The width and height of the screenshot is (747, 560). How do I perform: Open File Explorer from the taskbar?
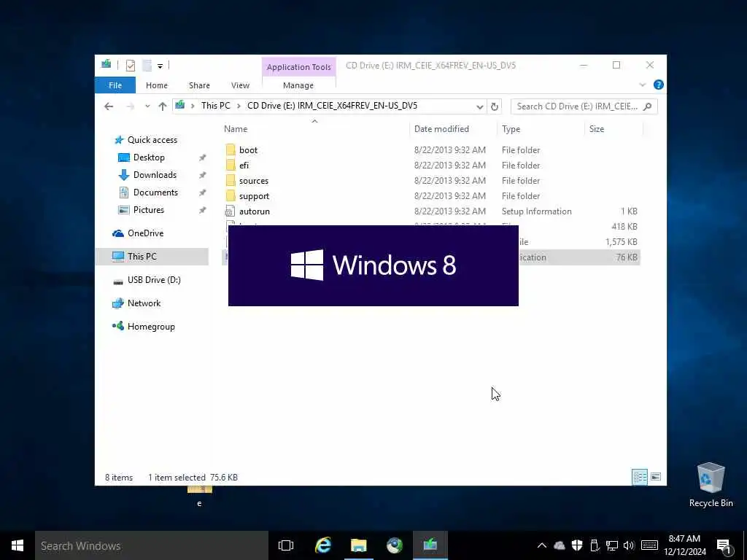[x=359, y=545]
